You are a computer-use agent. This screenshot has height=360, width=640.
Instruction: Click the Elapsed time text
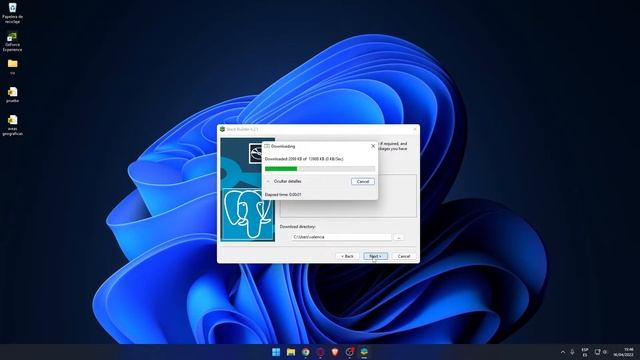(x=283, y=195)
